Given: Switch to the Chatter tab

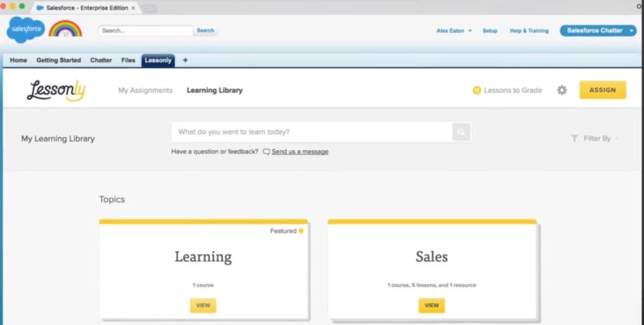Looking at the screenshot, I should [x=101, y=60].
